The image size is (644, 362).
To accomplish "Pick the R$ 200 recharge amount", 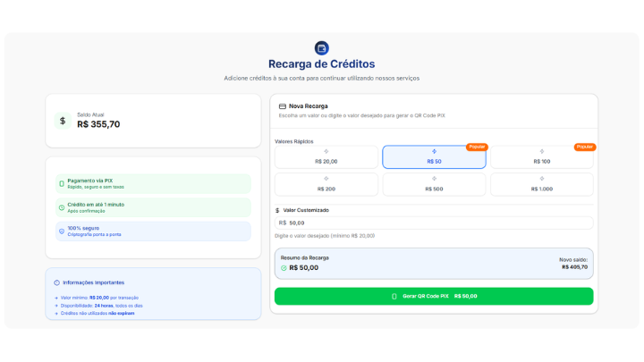I will pyautogui.click(x=326, y=185).
